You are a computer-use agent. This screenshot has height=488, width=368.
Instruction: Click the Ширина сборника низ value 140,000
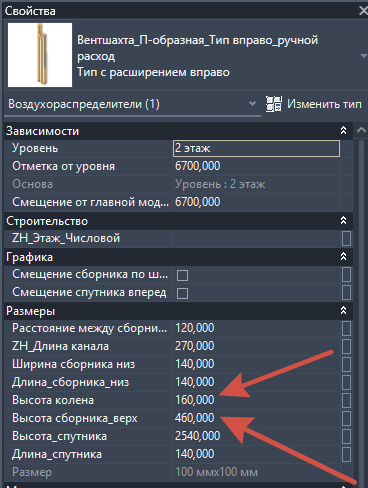tap(195, 364)
